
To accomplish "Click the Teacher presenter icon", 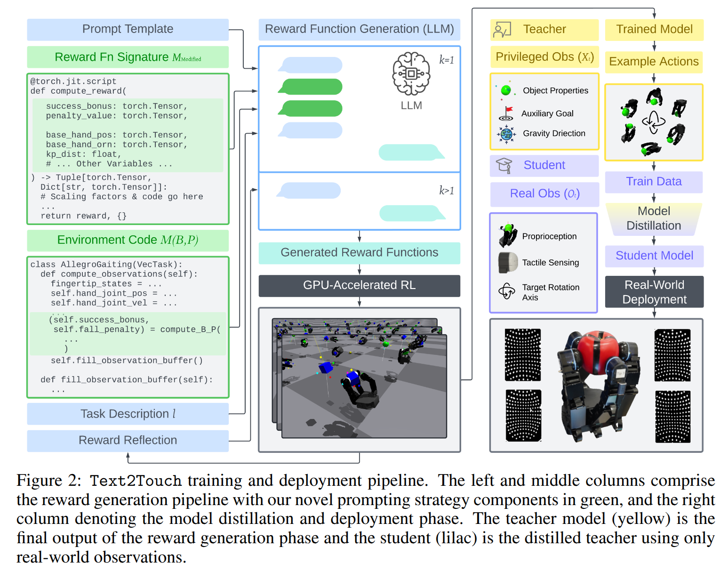I will (x=502, y=30).
